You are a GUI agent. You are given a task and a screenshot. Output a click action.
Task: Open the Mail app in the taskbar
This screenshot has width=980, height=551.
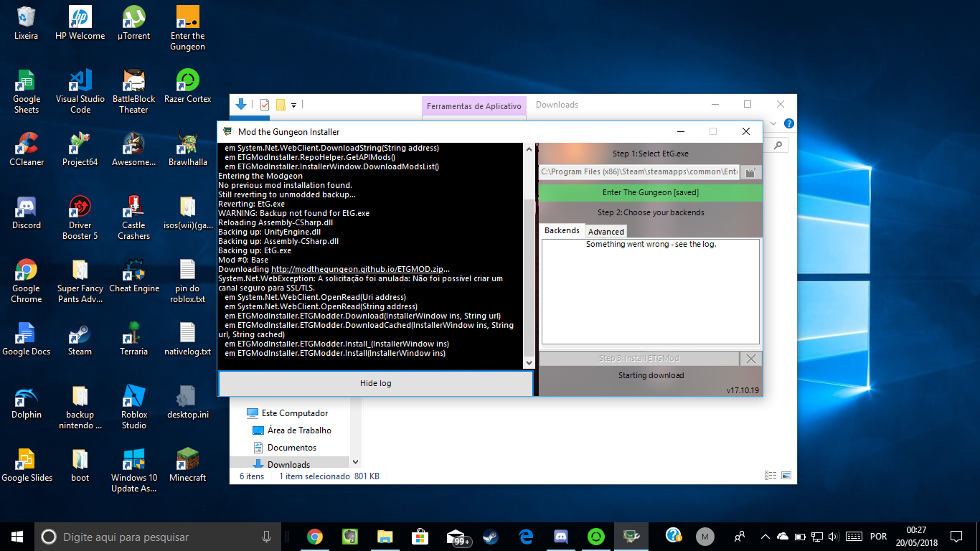[x=456, y=536]
